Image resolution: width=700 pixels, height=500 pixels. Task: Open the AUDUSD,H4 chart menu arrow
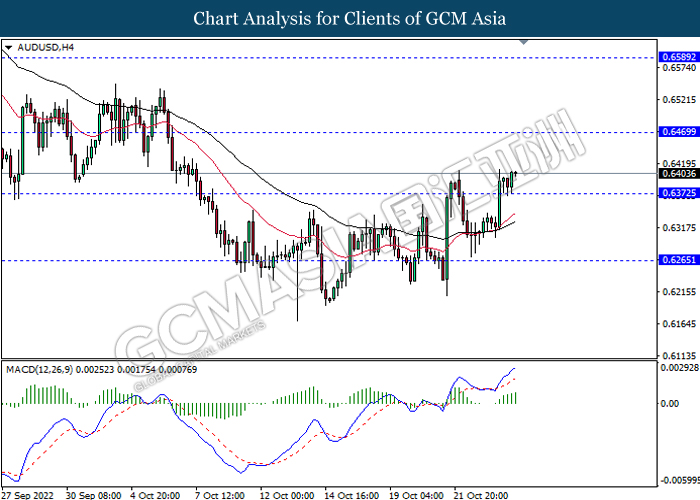tap(8, 48)
